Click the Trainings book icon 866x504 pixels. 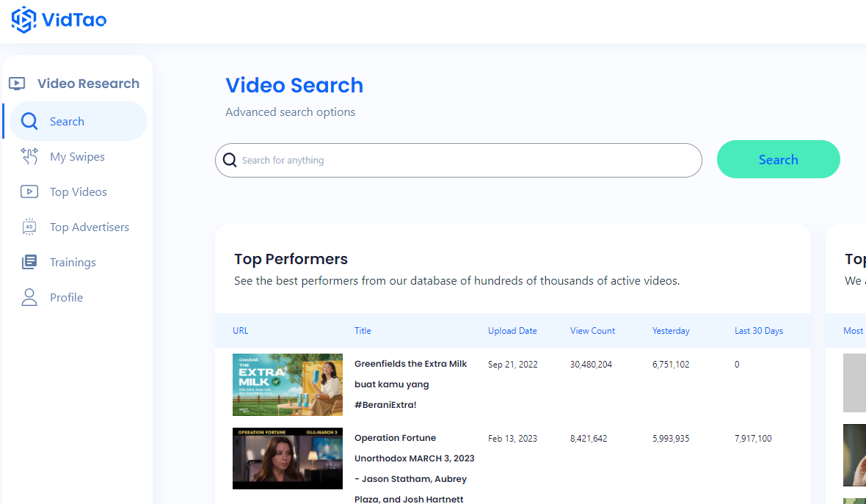pyautogui.click(x=29, y=262)
